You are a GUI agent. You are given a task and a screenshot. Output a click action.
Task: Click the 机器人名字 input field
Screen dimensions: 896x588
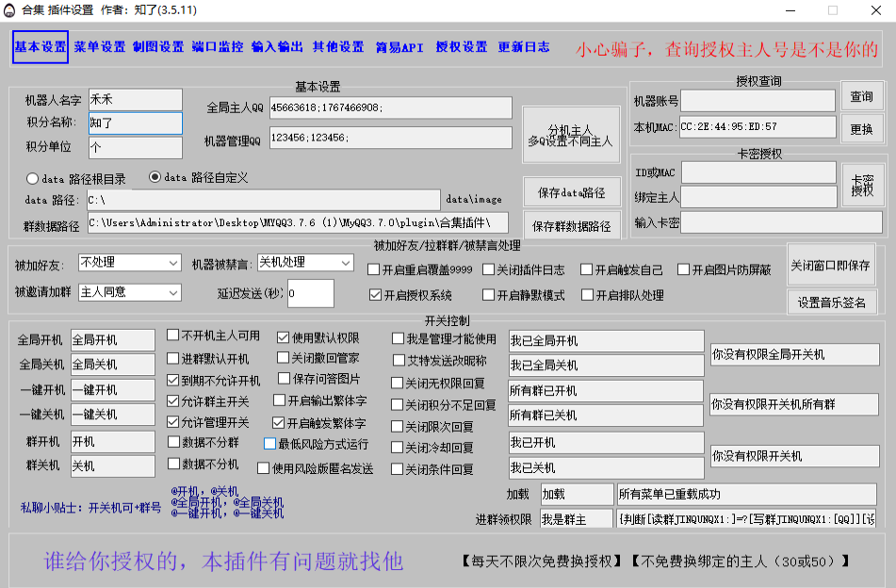tap(135, 99)
